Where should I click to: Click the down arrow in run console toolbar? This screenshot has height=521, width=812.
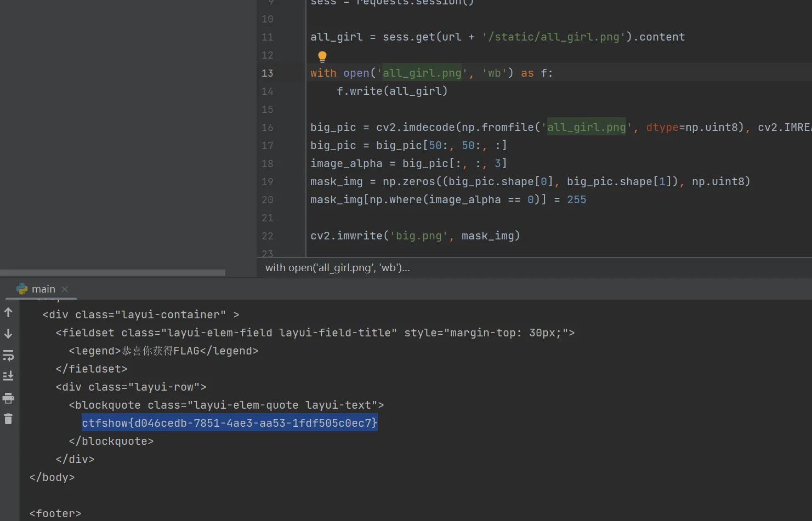8,334
